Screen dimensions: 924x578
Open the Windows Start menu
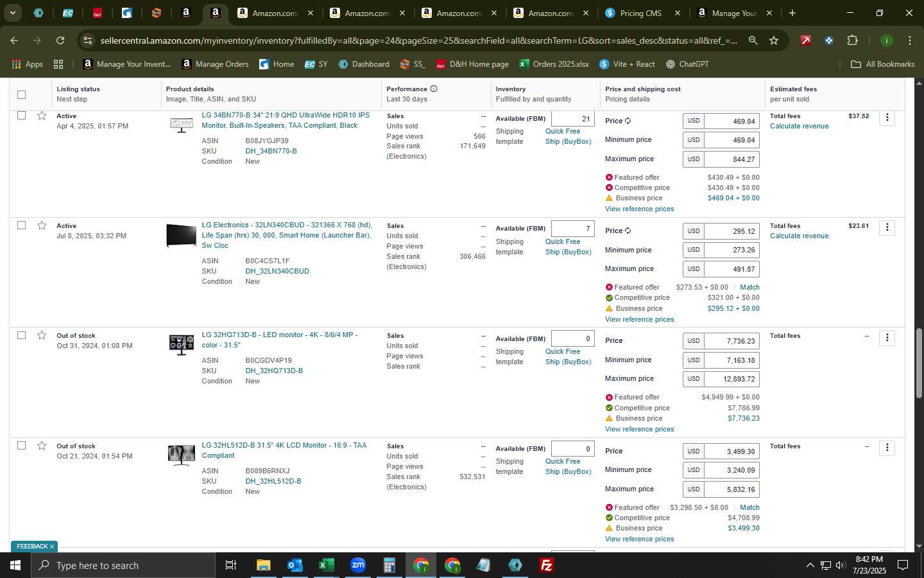15,565
